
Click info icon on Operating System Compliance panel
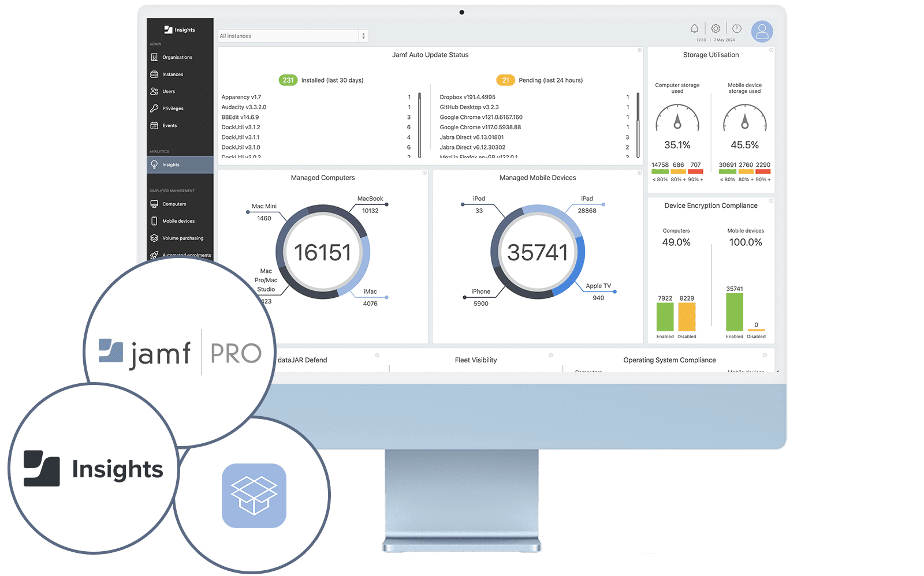[x=765, y=355]
